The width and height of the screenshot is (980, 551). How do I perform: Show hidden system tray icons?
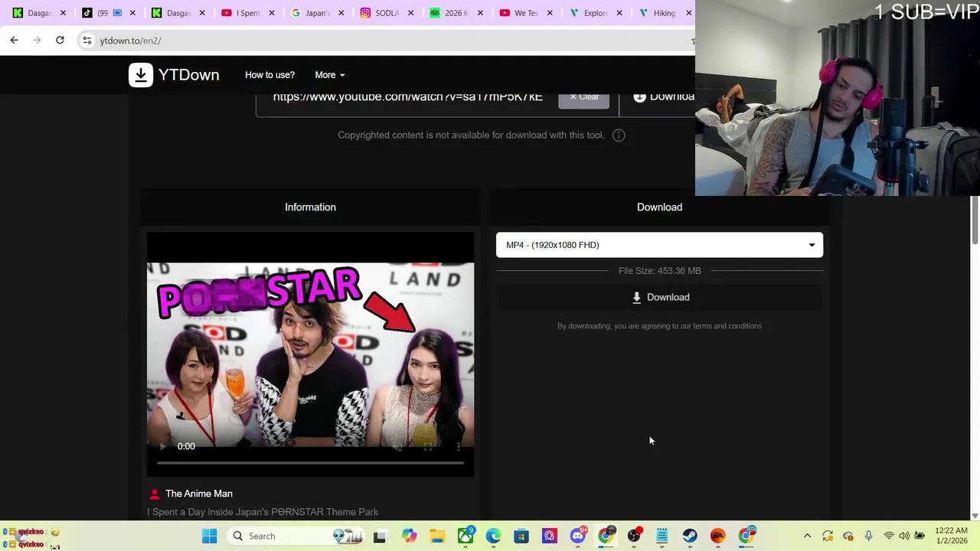tap(807, 536)
